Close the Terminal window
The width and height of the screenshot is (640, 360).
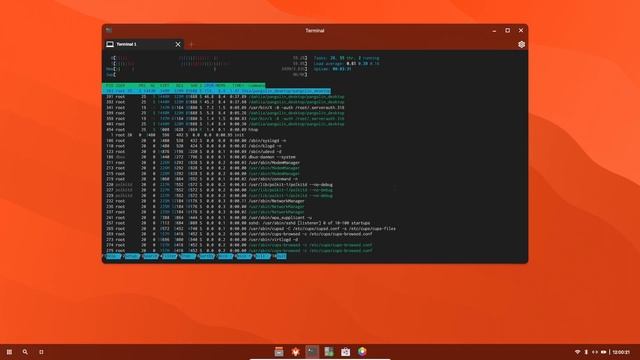[521, 30]
